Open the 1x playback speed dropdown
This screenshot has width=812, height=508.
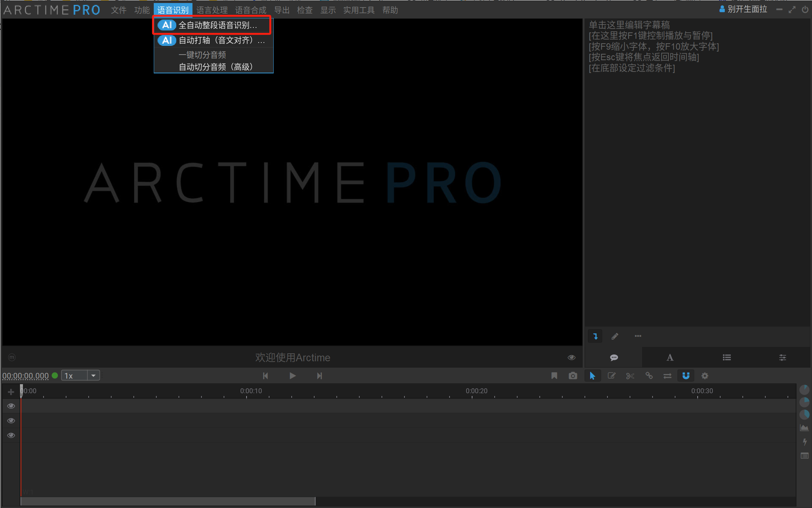93,376
